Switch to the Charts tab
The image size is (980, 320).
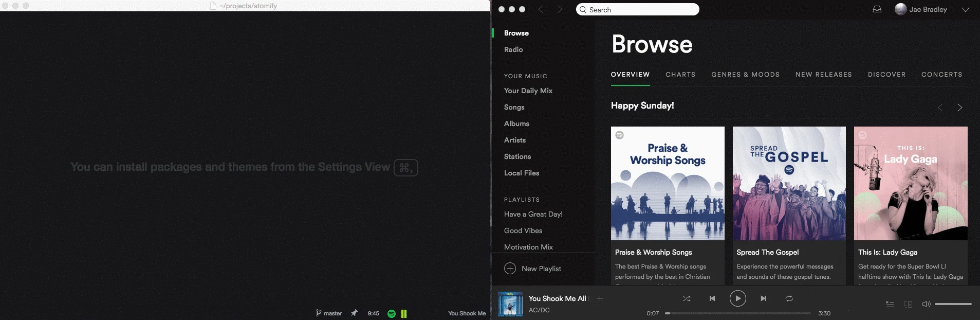[x=680, y=75]
